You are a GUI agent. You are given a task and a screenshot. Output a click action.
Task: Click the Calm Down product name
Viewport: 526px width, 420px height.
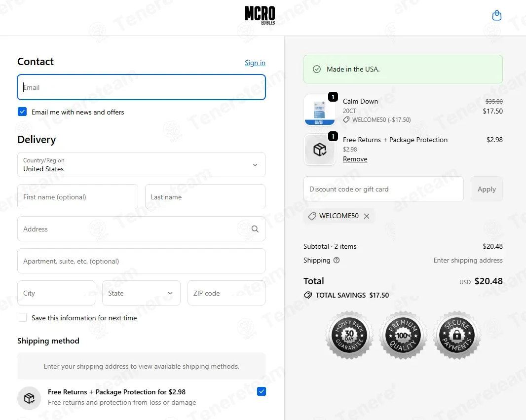coord(360,101)
